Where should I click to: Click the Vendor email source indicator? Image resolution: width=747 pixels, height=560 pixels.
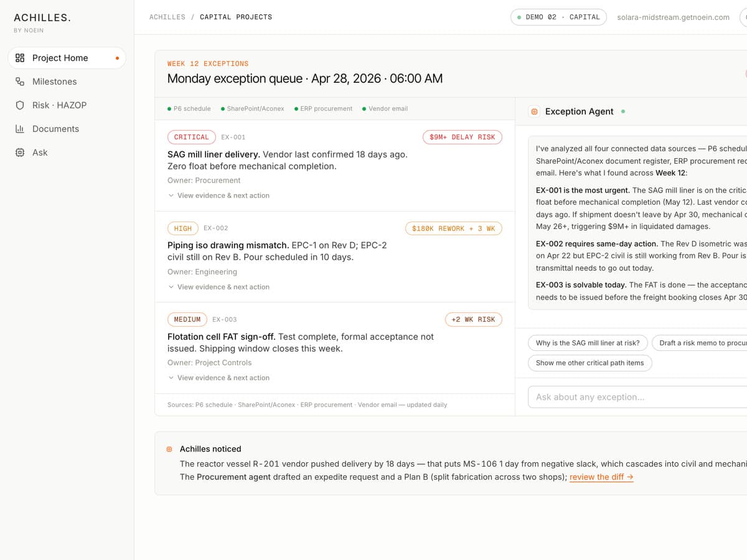(x=385, y=109)
